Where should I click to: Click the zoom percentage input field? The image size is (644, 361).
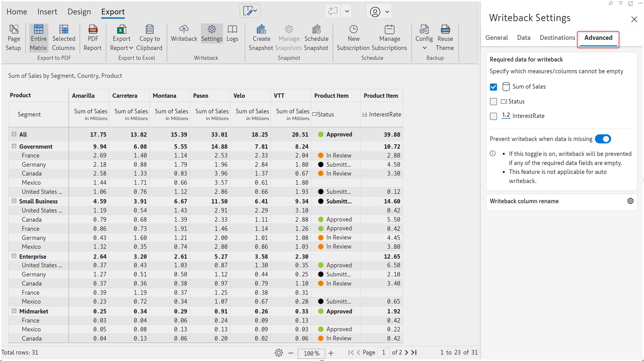pos(311,353)
